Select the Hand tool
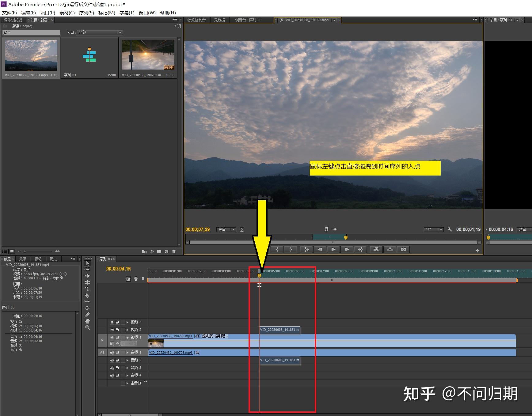Image resolution: width=532 pixels, height=416 pixels. point(87,321)
